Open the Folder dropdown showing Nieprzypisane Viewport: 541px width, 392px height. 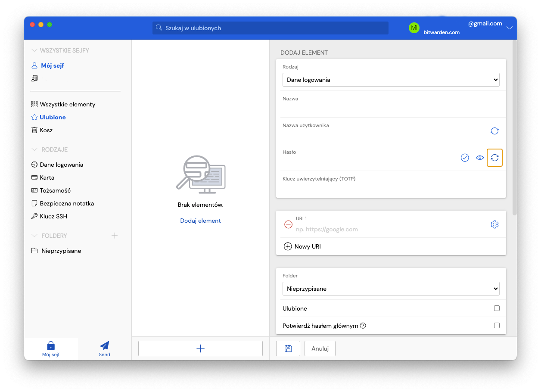point(391,289)
